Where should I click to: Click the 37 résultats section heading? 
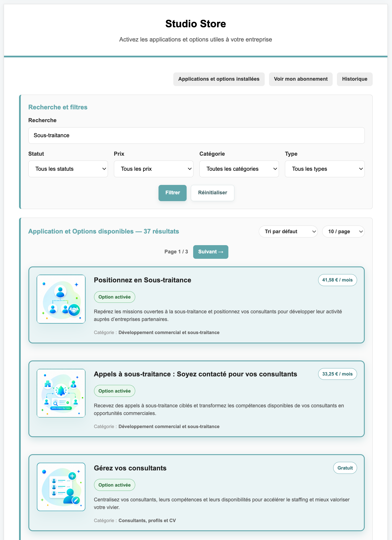click(x=104, y=232)
